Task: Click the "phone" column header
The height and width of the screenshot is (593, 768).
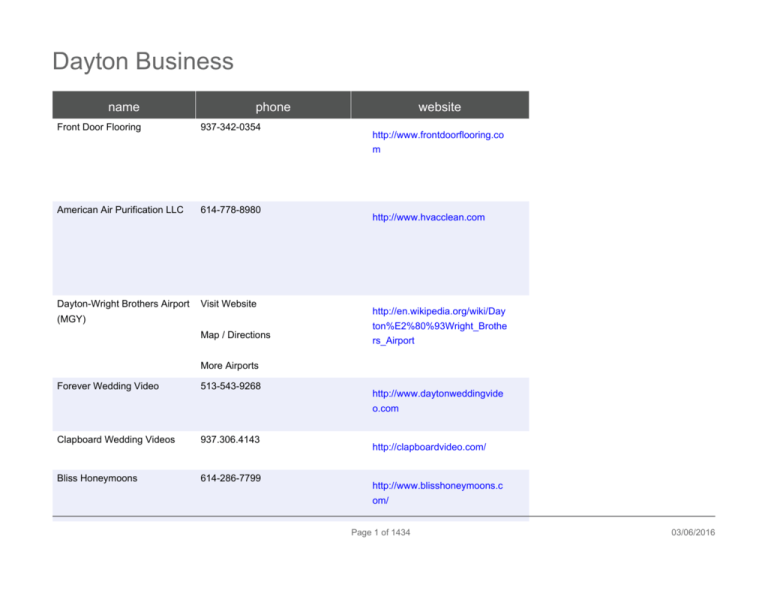Action: pos(272,106)
